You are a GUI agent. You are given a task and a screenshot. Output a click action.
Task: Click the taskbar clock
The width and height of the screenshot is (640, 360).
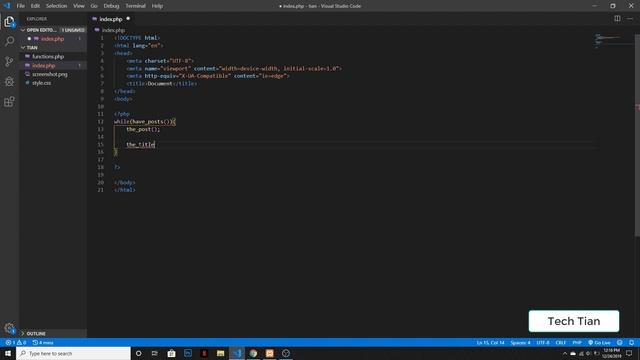point(611,353)
